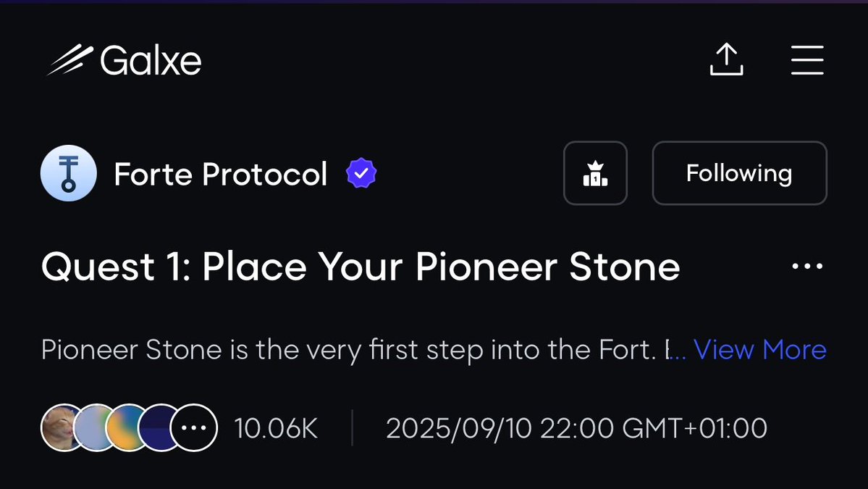Screen dimensions: 868x489
Task: Click the verified checkmark badge
Action: coord(361,173)
